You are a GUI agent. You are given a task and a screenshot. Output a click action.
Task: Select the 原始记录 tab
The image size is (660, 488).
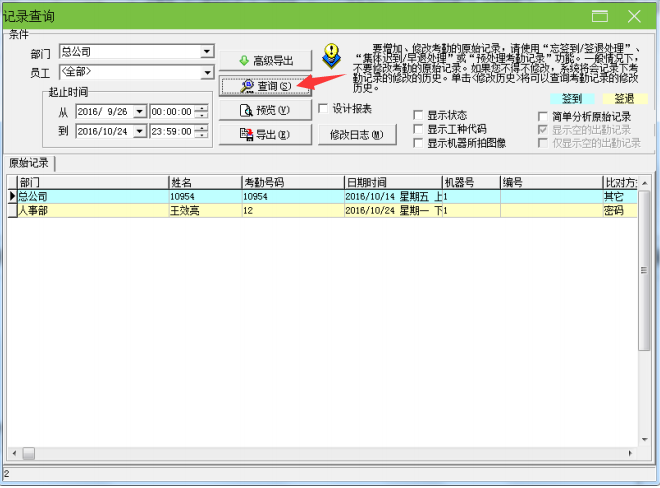[29, 163]
